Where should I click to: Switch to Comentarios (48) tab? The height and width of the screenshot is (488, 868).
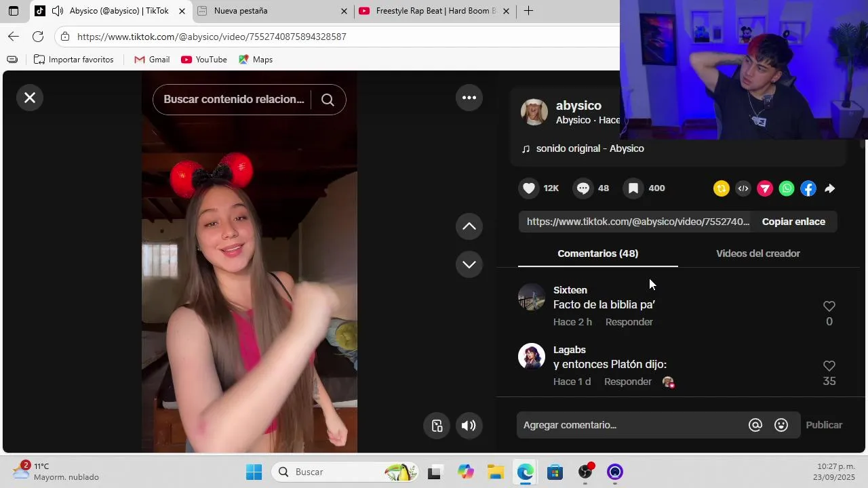[597, 253]
